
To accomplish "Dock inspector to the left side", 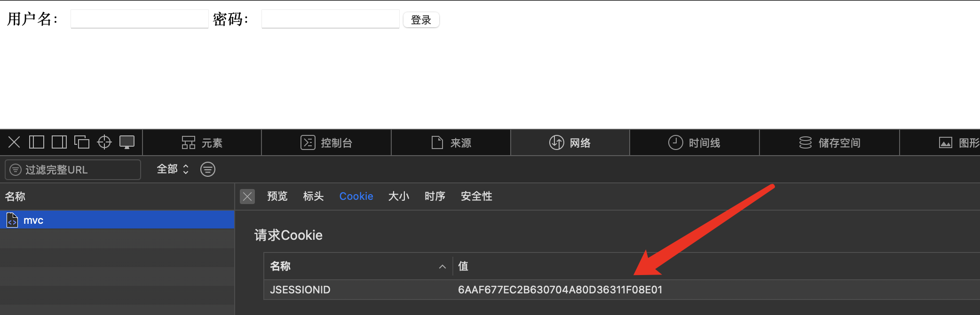I will click(37, 142).
